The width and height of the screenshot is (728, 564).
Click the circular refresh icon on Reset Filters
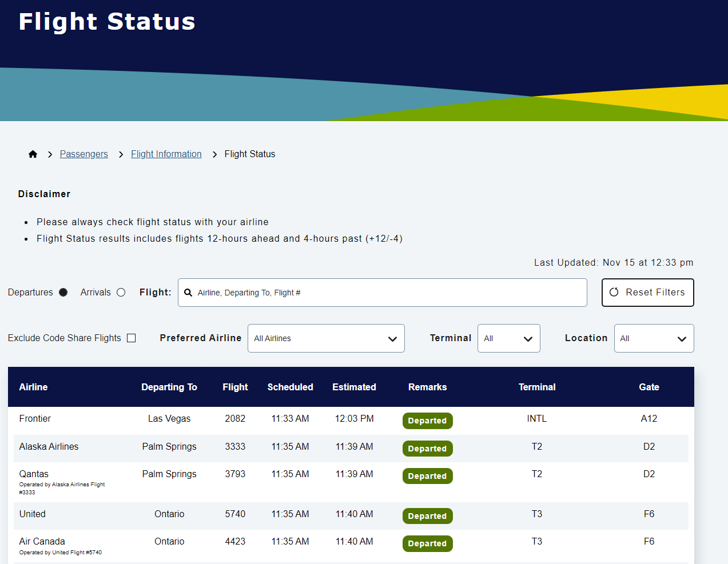[614, 292]
